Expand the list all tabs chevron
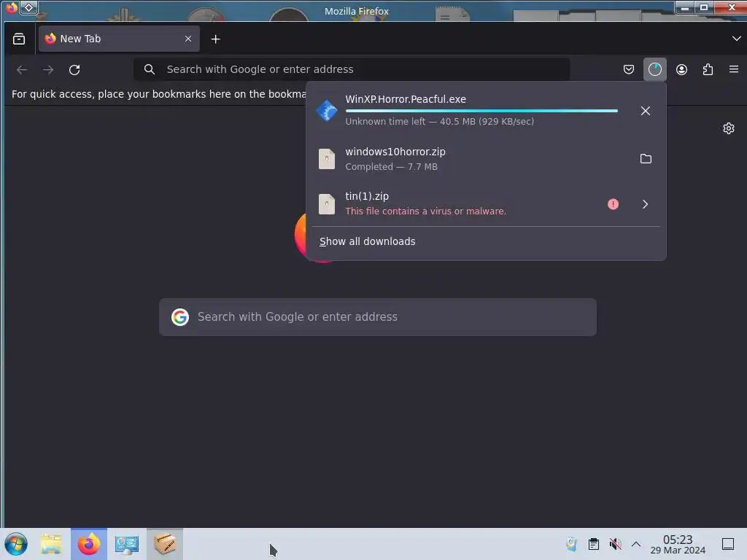This screenshot has width=747, height=560. point(736,39)
